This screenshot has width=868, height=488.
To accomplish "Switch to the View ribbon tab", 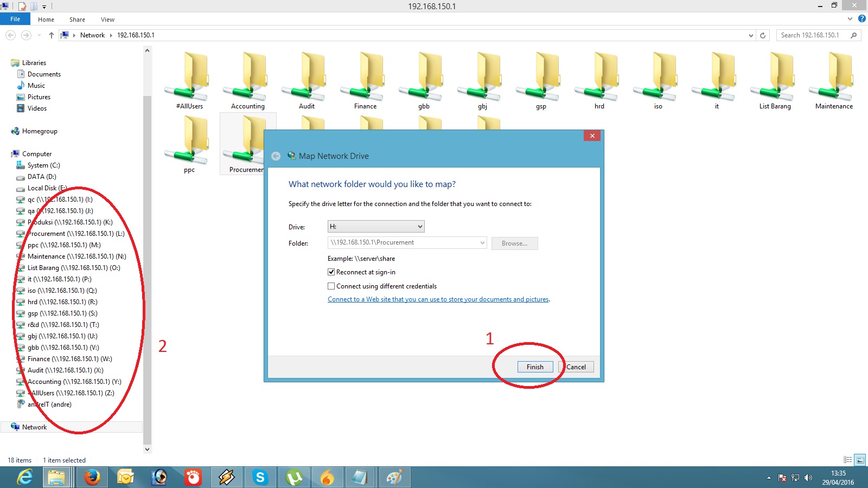I will pyautogui.click(x=107, y=19).
